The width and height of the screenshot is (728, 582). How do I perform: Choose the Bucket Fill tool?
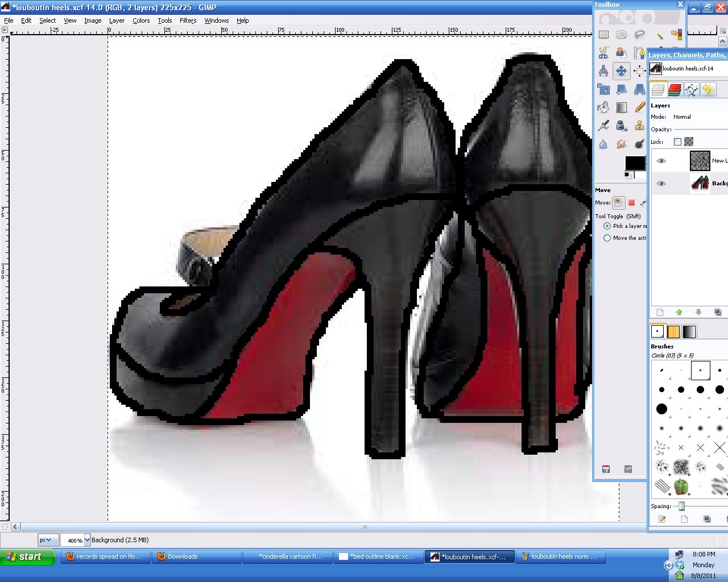tap(603, 107)
